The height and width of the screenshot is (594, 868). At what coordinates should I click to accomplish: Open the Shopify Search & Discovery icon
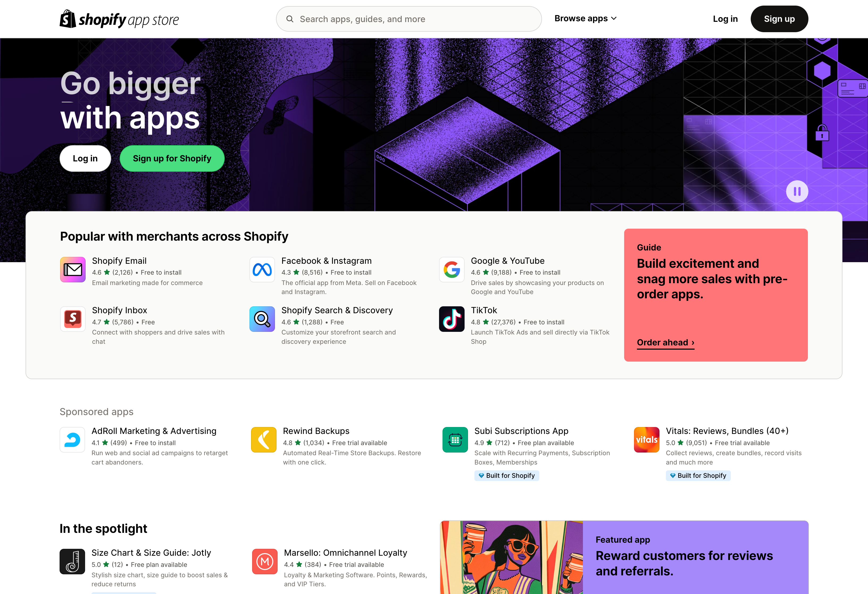click(x=262, y=319)
